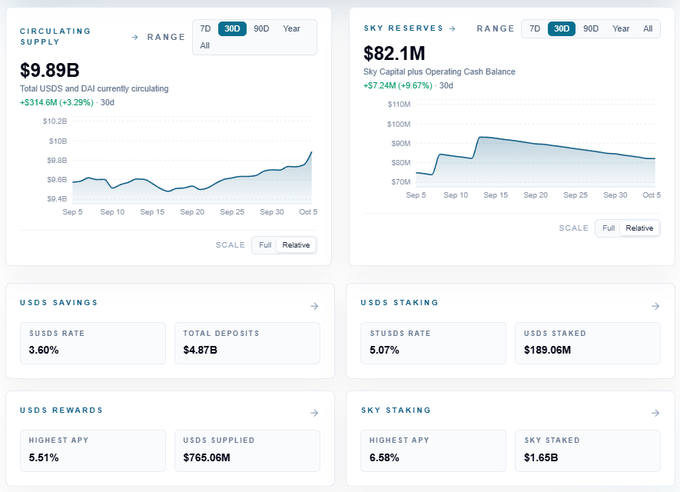Click Sep 15 label on Sky Reserves chart

(x=496, y=195)
